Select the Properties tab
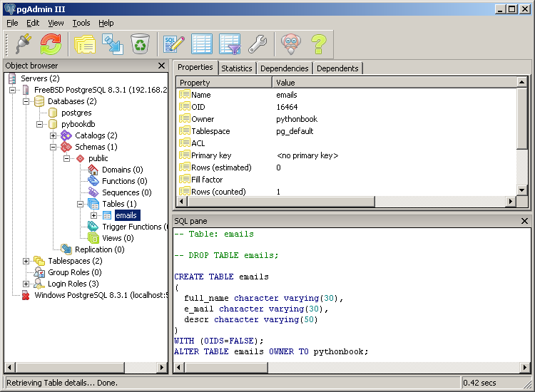 pos(195,67)
